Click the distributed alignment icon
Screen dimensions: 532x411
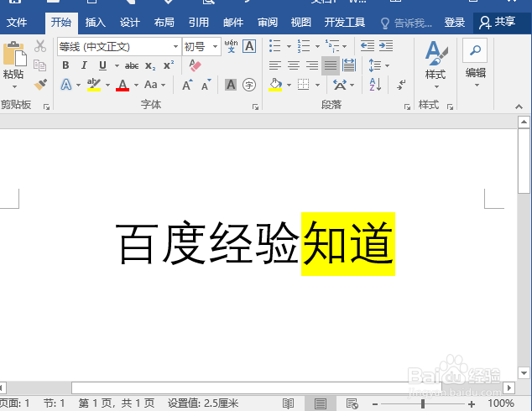pyautogui.click(x=349, y=65)
